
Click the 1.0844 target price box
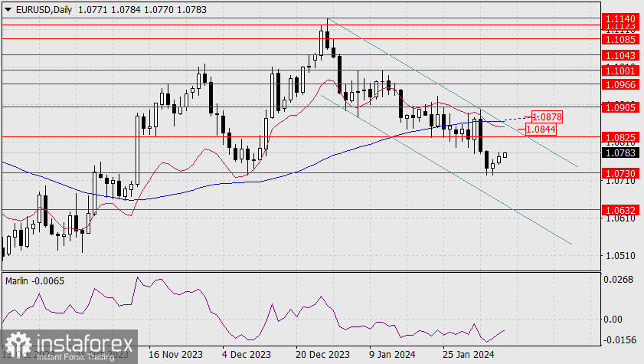click(541, 129)
